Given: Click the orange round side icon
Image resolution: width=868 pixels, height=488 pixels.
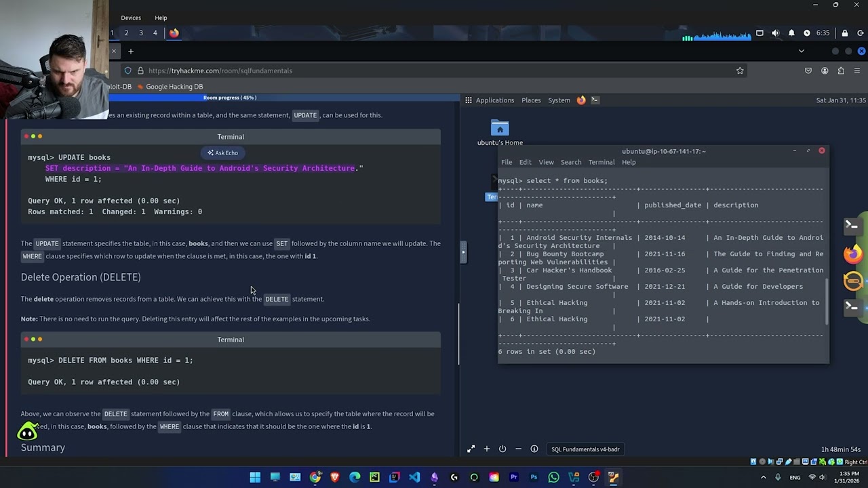Looking at the screenshot, I should pyautogui.click(x=852, y=280).
